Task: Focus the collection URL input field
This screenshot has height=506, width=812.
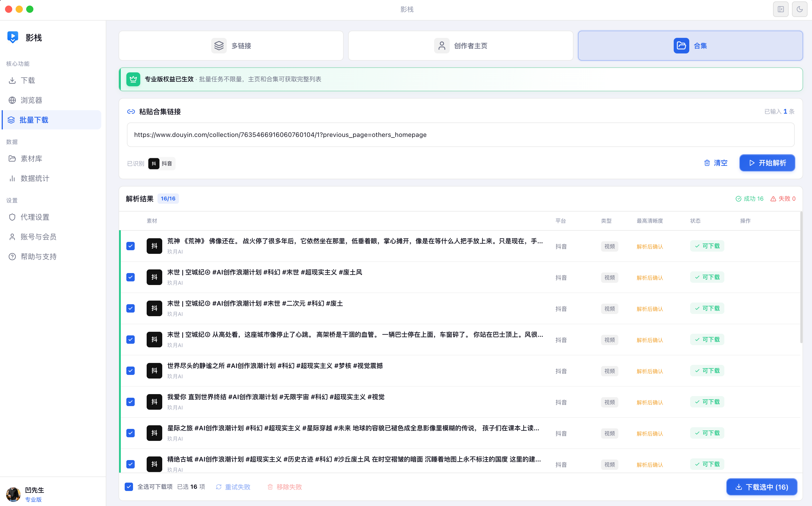Action: coord(460,134)
